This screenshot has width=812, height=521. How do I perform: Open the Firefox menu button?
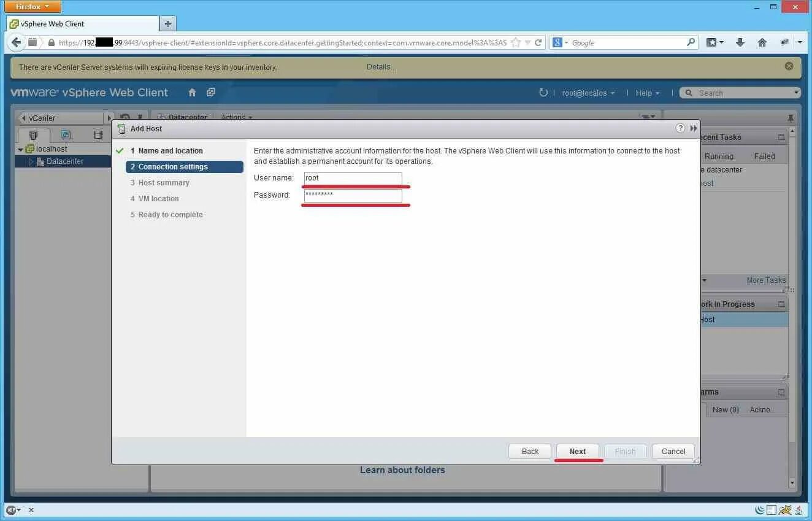tap(33, 7)
